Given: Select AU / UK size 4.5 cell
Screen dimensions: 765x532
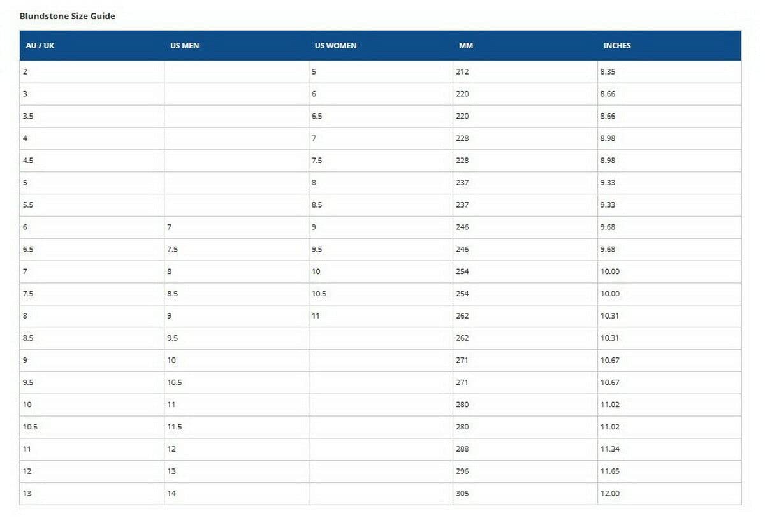Looking at the screenshot, I should [29, 161].
